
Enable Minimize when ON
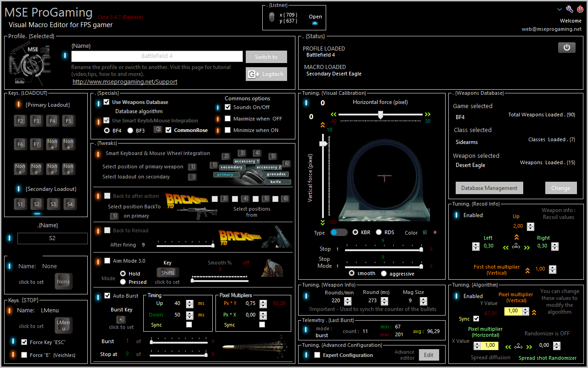coord(228,130)
